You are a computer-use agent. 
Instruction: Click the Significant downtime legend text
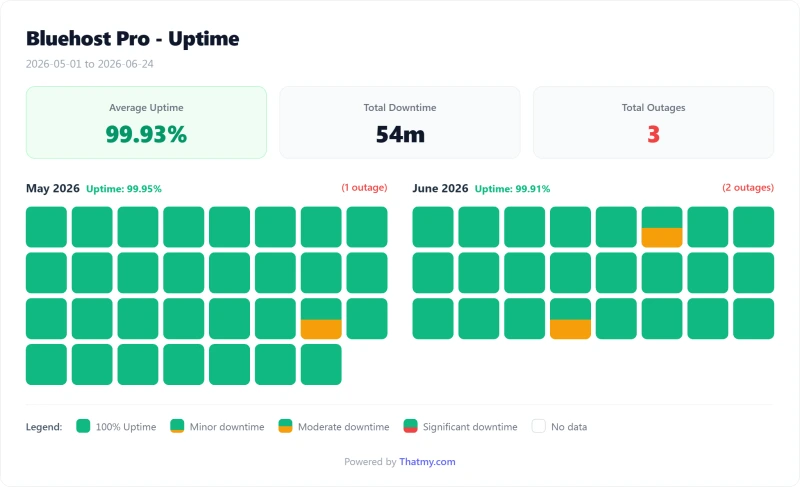(470, 427)
